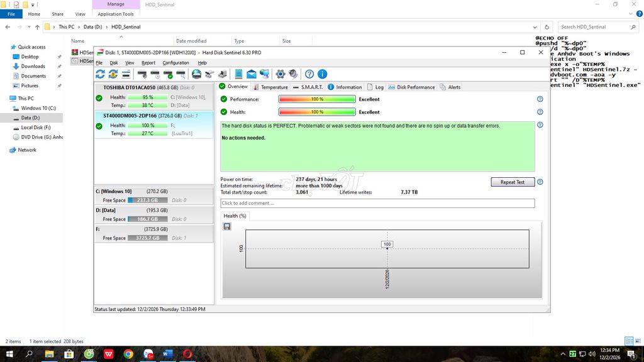Expand the Explorer address bar history dropdown
The width and height of the screenshot is (644, 362).
coord(535,27)
